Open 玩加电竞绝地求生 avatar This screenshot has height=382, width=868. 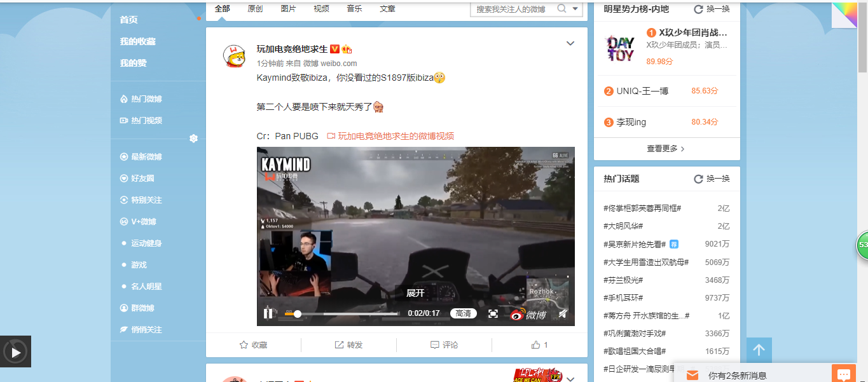[234, 56]
